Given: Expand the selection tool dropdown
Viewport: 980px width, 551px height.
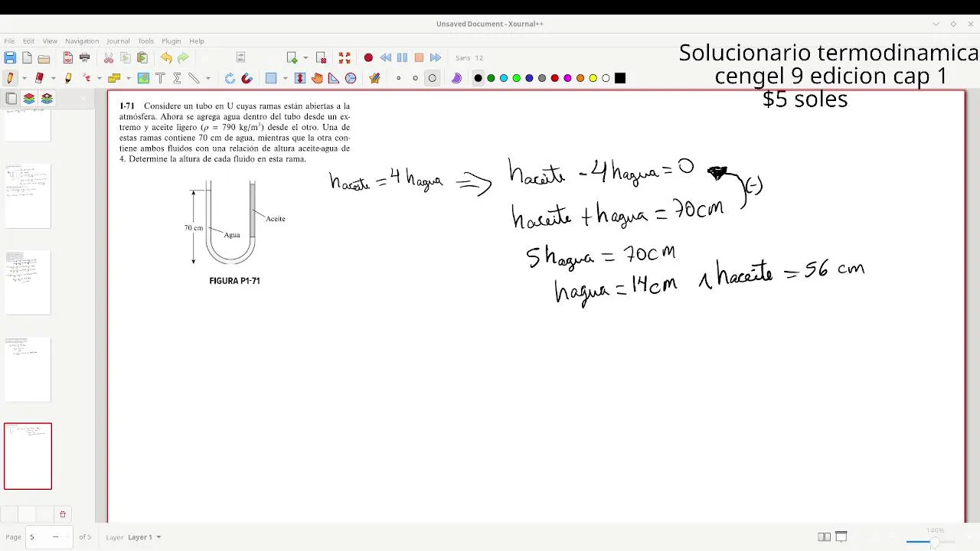Looking at the screenshot, I should [128, 78].
